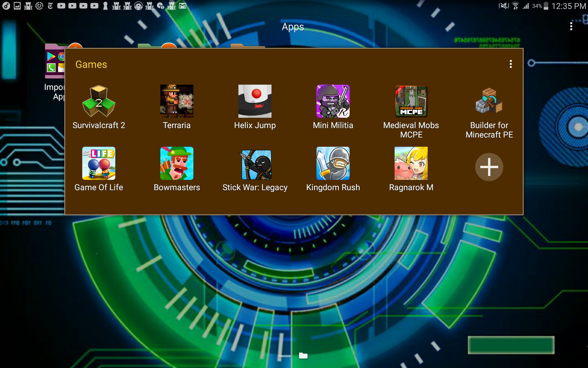
Task: Tap the 34% battery percentage text
Action: coord(537,6)
